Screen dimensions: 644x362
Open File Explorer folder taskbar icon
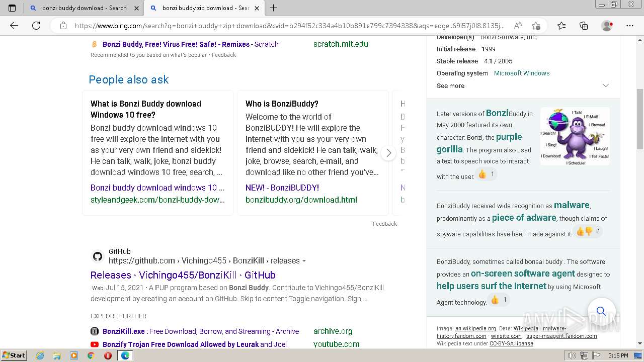click(x=57, y=355)
